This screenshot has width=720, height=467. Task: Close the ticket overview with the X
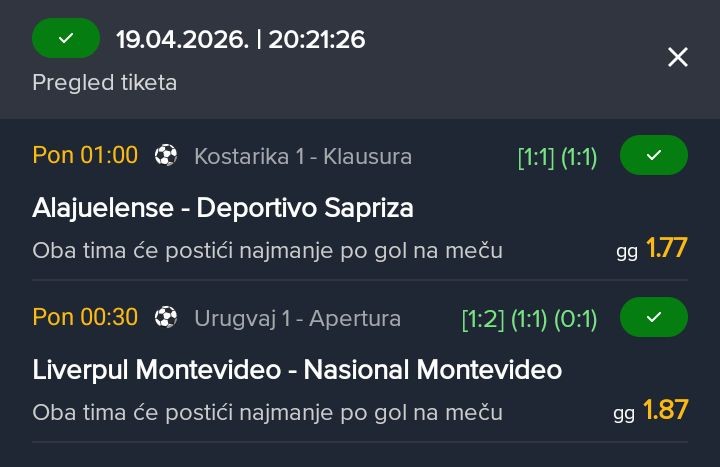tap(678, 58)
